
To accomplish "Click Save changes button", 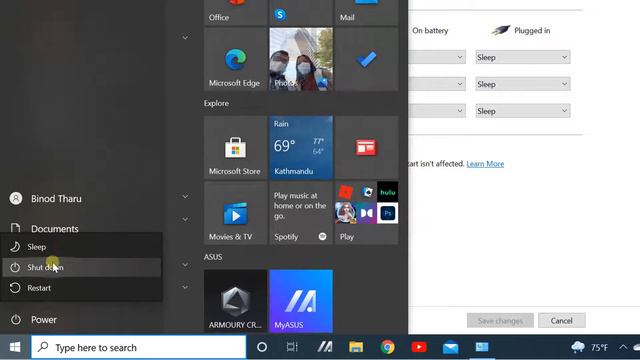I will point(500,321).
